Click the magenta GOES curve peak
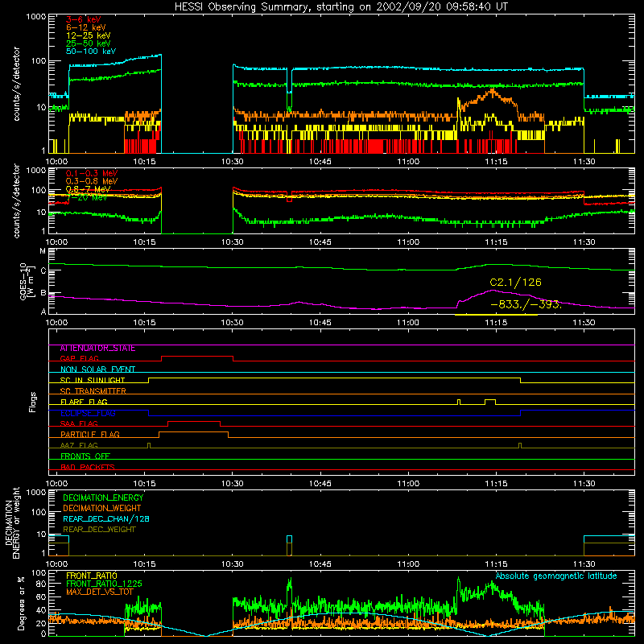Image resolution: width=644 pixels, height=644 pixels. (493, 291)
